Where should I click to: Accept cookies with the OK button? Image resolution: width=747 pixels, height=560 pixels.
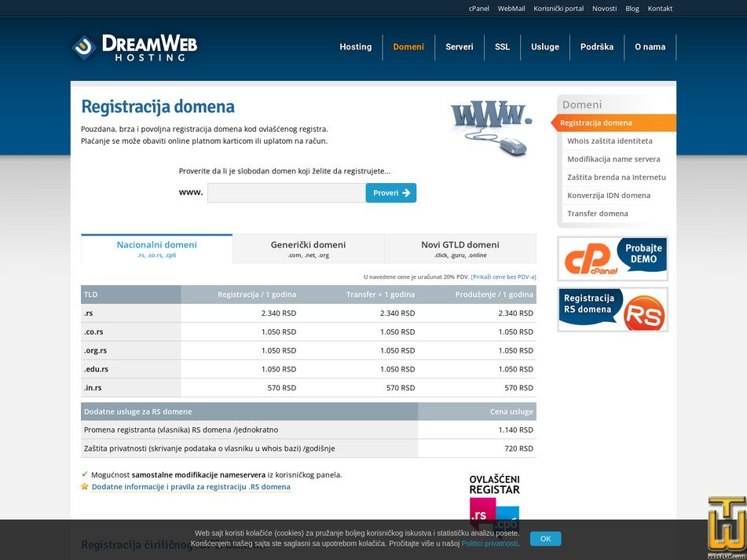tap(545, 538)
